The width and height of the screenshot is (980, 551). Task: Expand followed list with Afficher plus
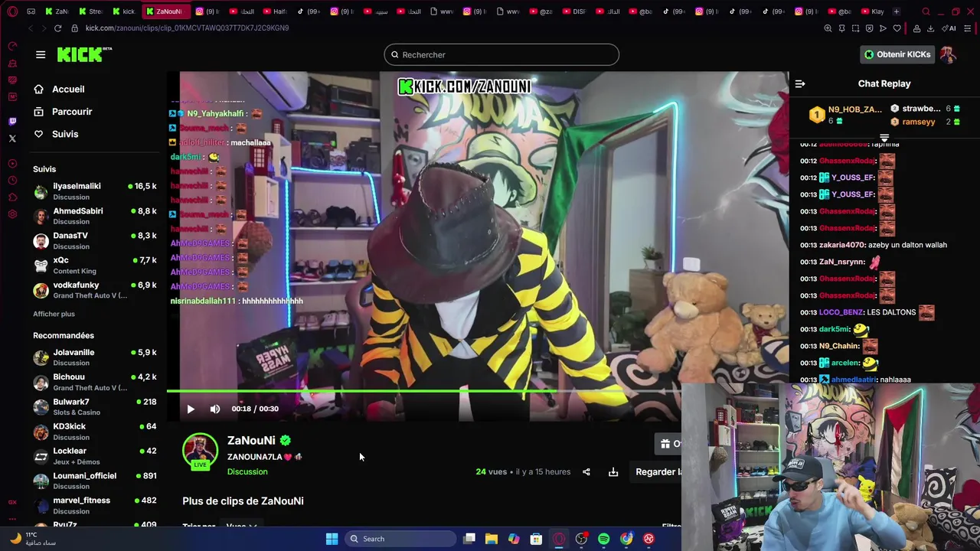[x=54, y=314]
